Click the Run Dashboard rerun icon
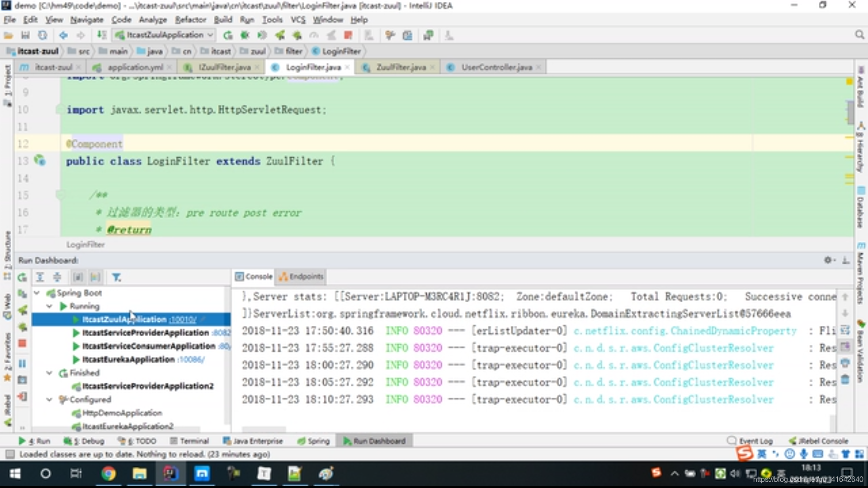Screen dimensions: 868x488 pos(22,277)
